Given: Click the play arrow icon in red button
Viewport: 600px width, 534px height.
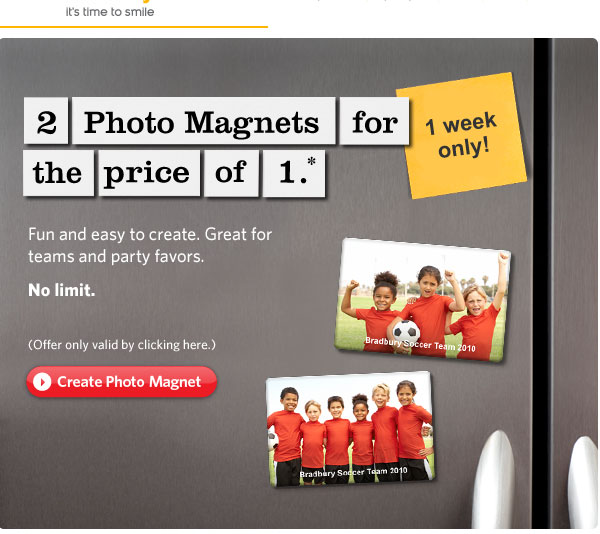Looking at the screenshot, I should [x=42, y=382].
